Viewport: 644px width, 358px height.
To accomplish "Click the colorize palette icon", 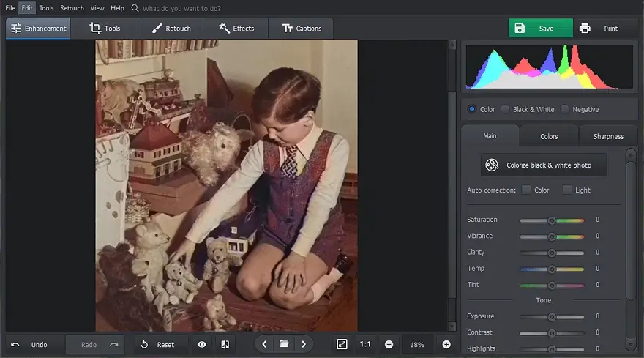I will tap(492, 165).
